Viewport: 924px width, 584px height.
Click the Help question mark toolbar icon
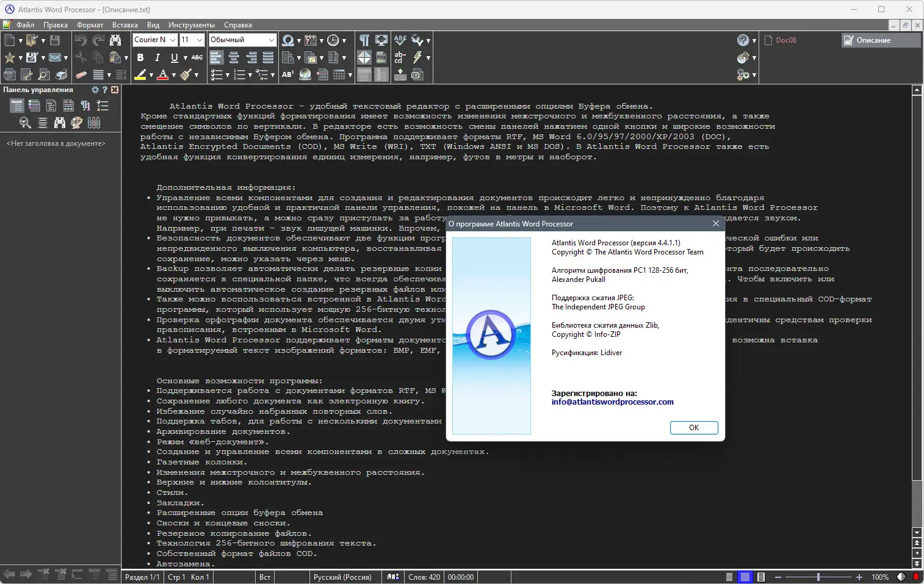[x=743, y=40]
